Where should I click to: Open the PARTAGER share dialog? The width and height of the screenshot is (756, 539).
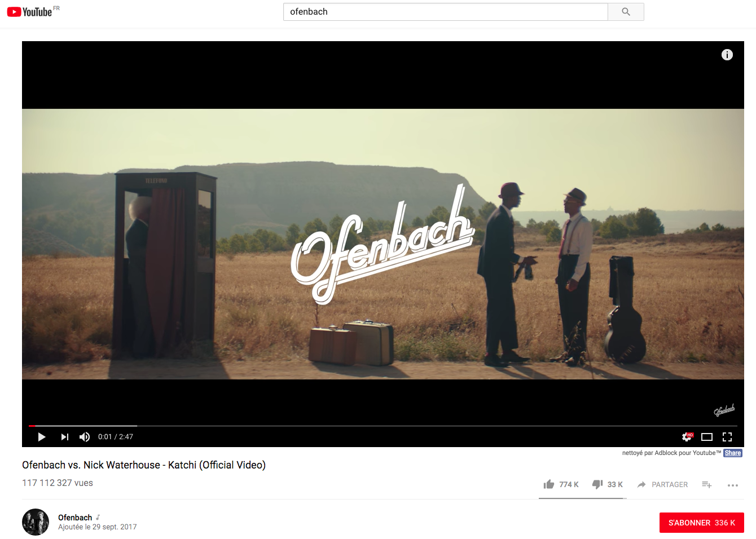(x=662, y=484)
